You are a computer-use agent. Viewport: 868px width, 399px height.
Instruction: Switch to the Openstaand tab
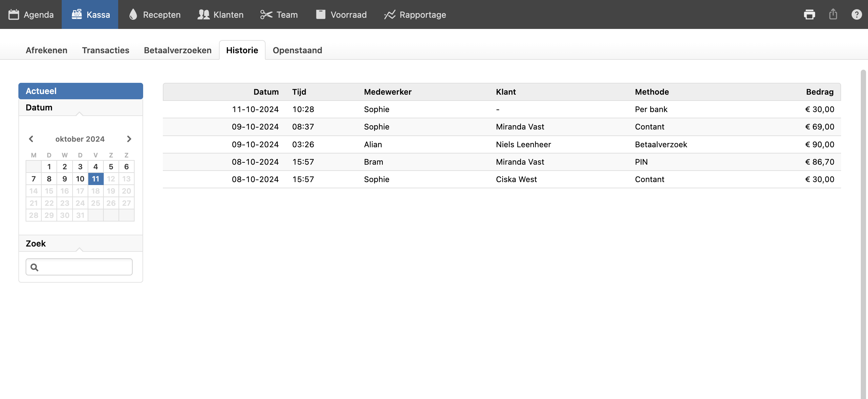(x=297, y=50)
